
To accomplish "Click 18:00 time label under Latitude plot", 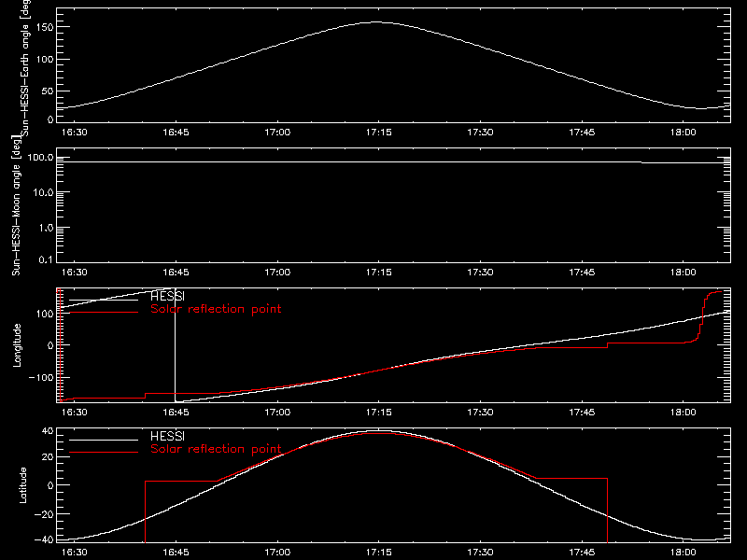I will coord(684,553).
